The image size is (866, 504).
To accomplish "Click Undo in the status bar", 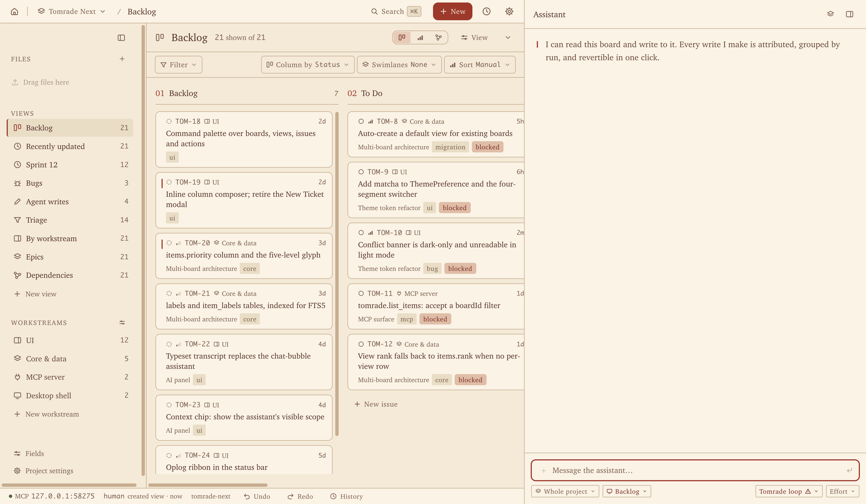I will (x=257, y=496).
